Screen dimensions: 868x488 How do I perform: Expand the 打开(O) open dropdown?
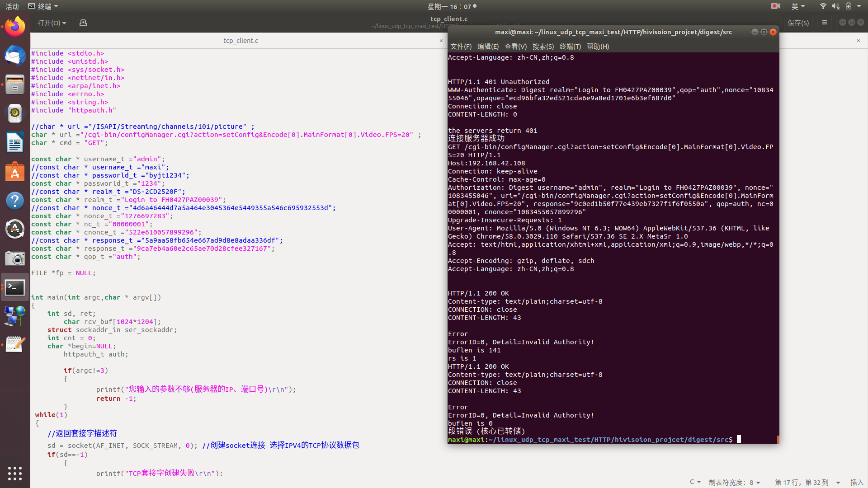(52, 23)
